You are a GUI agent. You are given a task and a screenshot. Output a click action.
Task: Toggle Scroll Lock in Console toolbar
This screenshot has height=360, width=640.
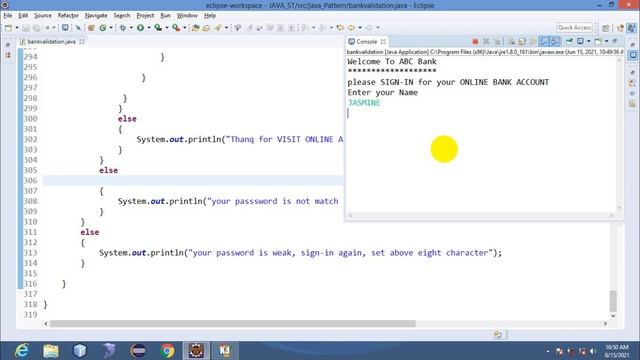click(522, 42)
